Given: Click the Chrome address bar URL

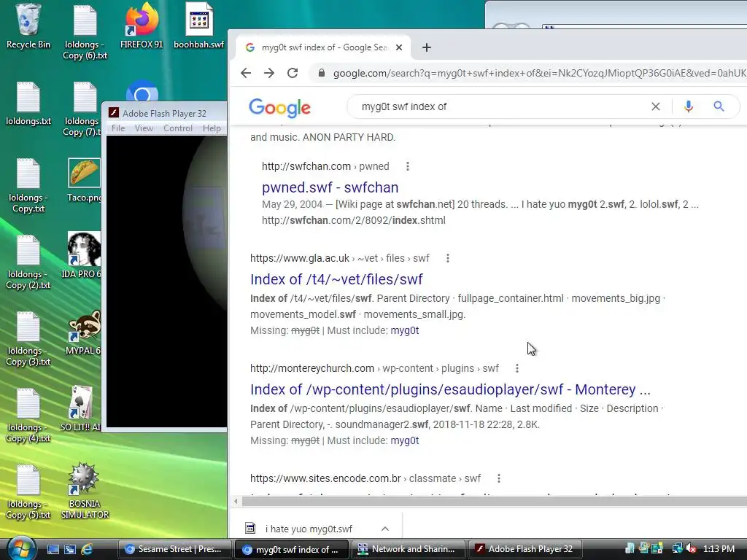Looking at the screenshot, I should [x=539, y=73].
